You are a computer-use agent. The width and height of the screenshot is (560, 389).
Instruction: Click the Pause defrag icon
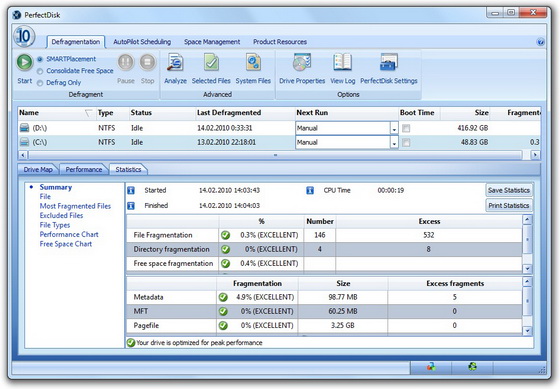point(126,62)
